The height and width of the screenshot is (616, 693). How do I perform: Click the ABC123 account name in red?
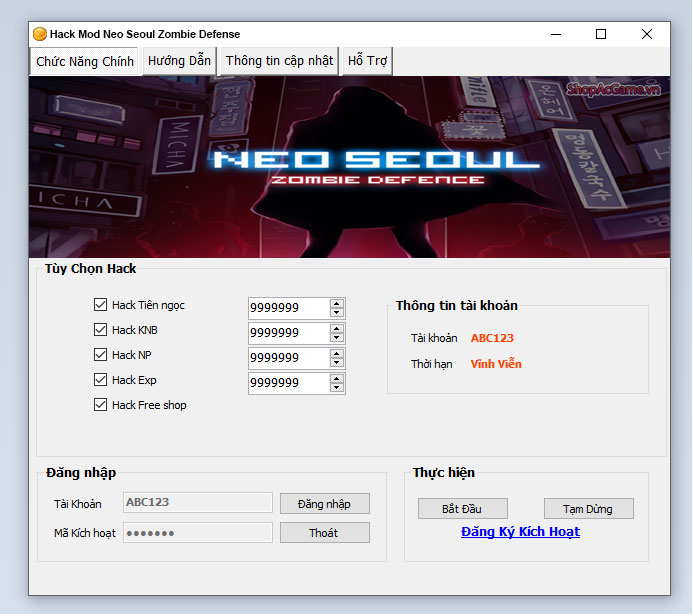tap(492, 338)
